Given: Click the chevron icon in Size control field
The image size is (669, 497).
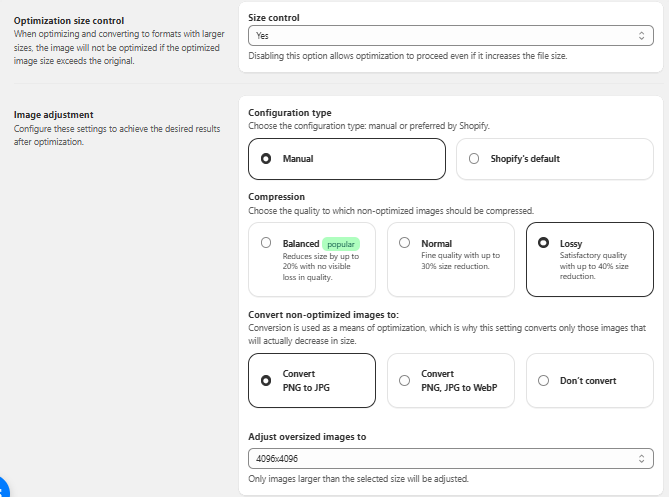Looking at the screenshot, I should [x=643, y=36].
